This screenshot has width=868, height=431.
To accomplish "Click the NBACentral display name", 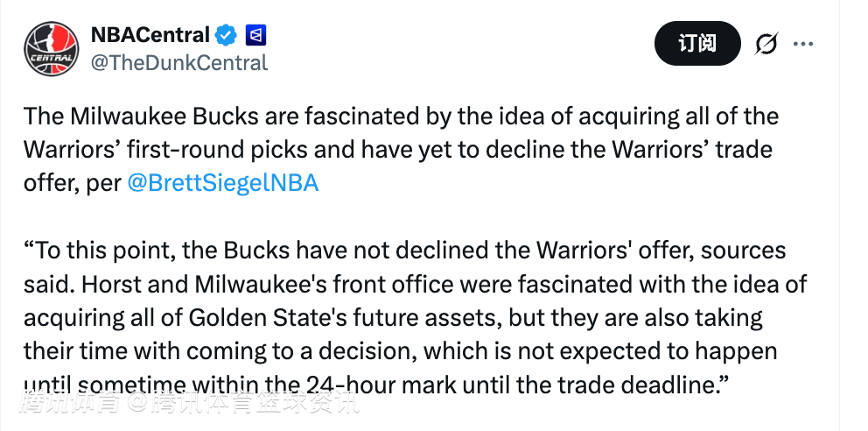I will tap(150, 36).
